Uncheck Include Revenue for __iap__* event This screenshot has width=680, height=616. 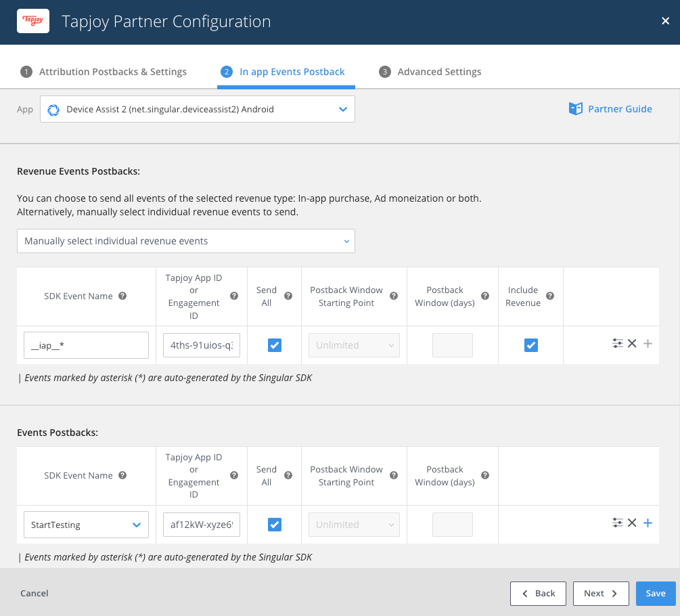click(x=531, y=345)
